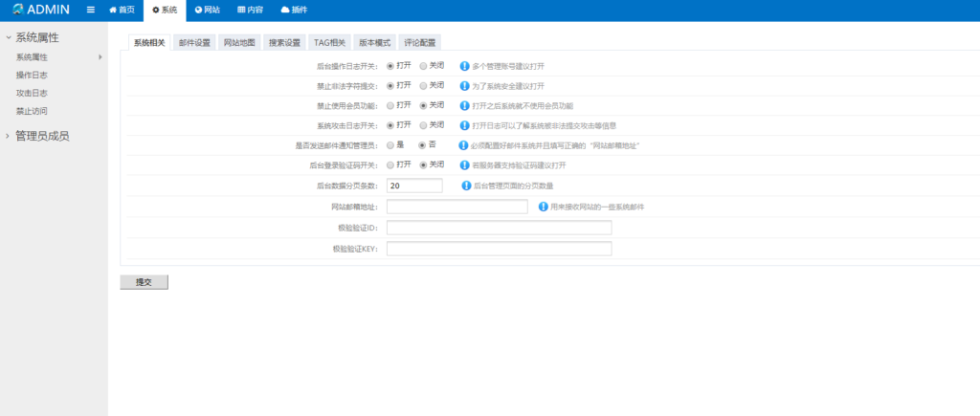Viewport: 980px width, 416px height.
Task: Switch to the 网站地图 tab
Action: [239, 43]
